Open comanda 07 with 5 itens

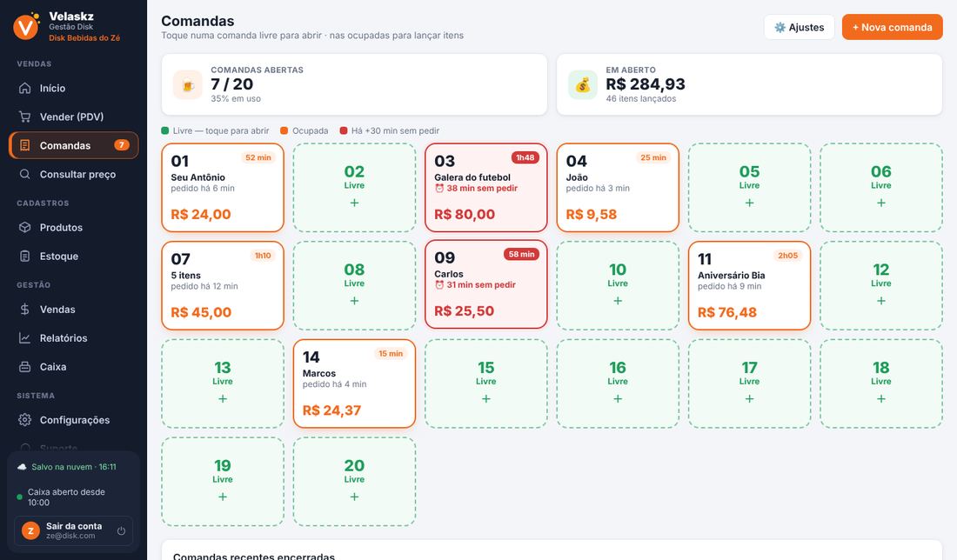(x=222, y=285)
